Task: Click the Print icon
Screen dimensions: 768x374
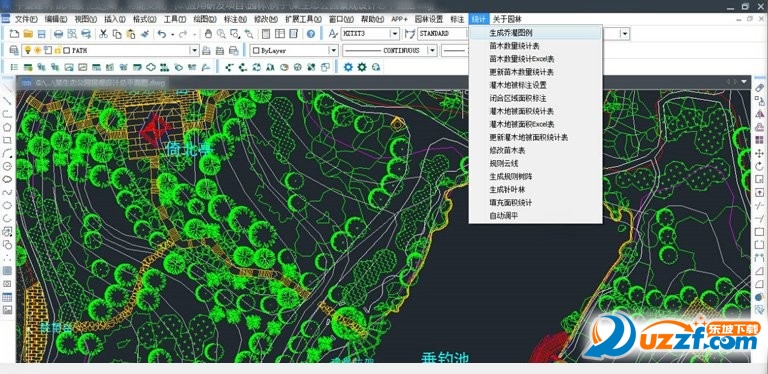Action: [x=58, y=34]
